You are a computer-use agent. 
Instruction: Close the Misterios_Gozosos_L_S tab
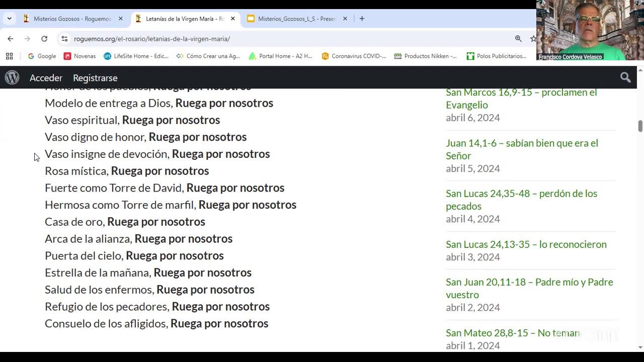click(345, 19)
